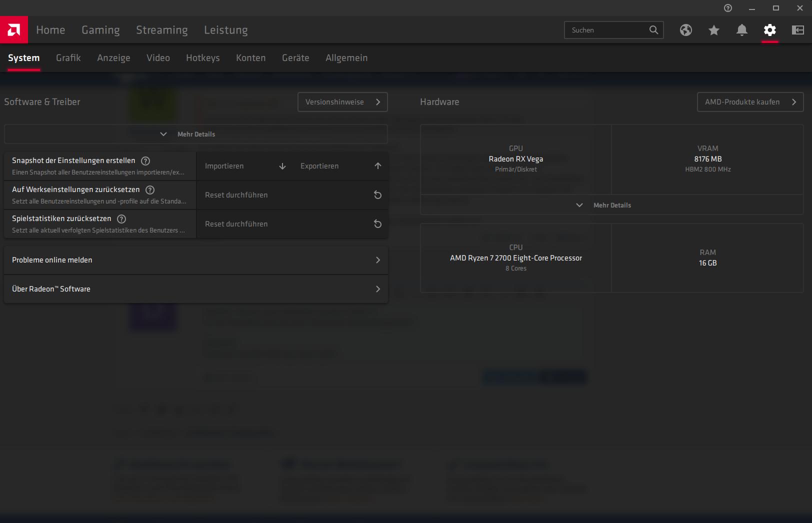Click Exportieren for settings snapshot
The height and width of the screenshot is (523, 812).
[x=340, y=166]
